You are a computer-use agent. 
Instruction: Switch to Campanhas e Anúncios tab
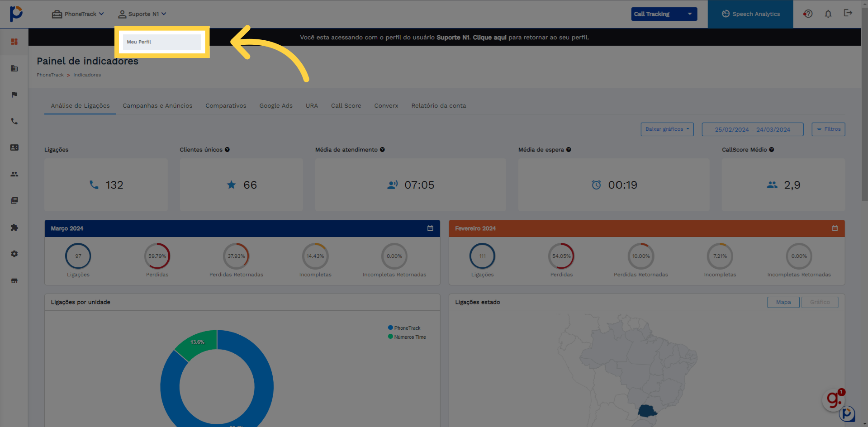click(157, 106)
